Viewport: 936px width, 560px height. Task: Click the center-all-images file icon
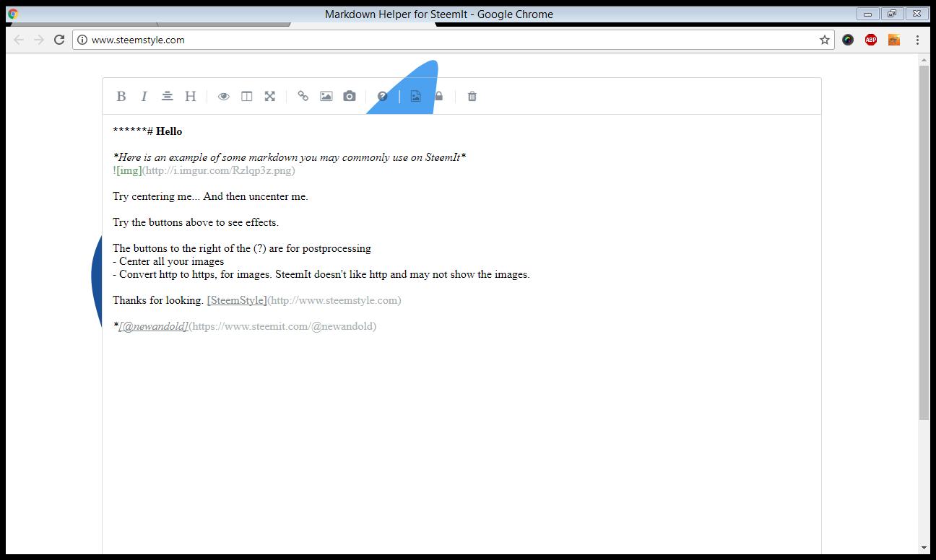tap(416, 96)
